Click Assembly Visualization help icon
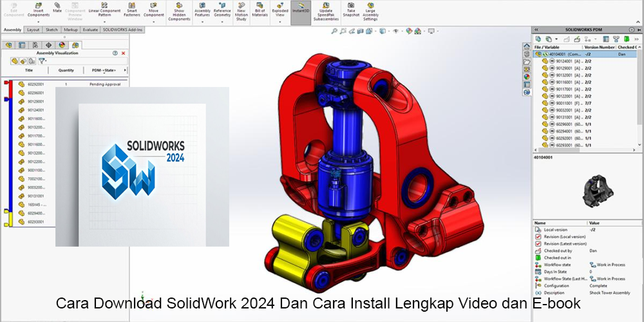Viewport: 644px width, 322px height. (115, 53)
